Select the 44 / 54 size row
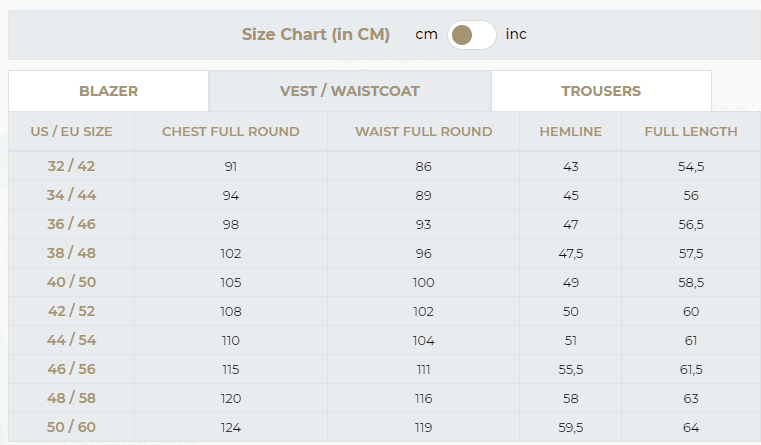761x445 pixels. [x=384, y=340]
